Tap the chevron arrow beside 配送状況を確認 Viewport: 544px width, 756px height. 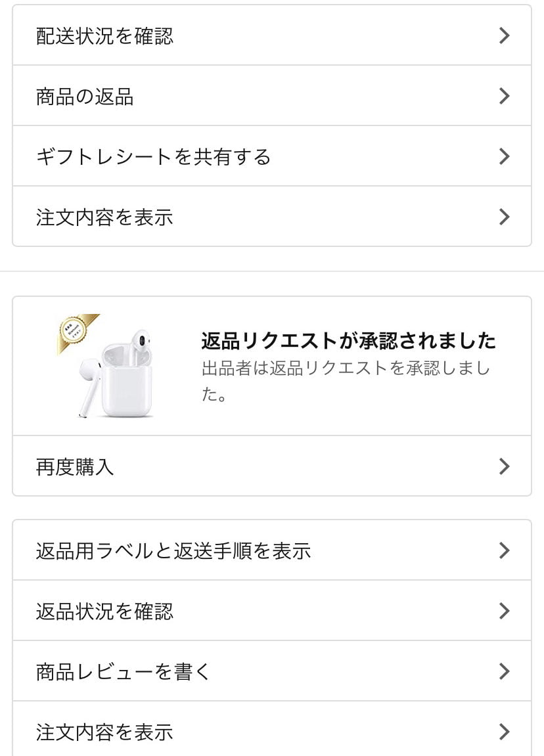coord(504,36)
